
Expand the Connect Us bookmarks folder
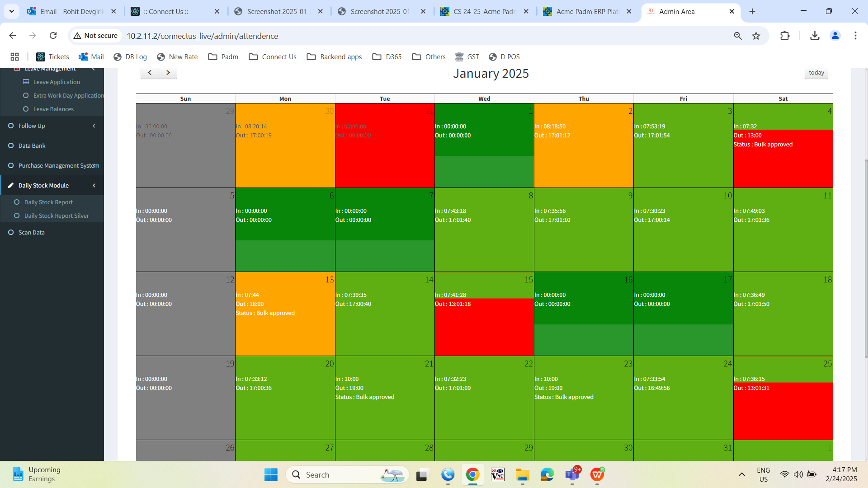(x=273, y=57)
